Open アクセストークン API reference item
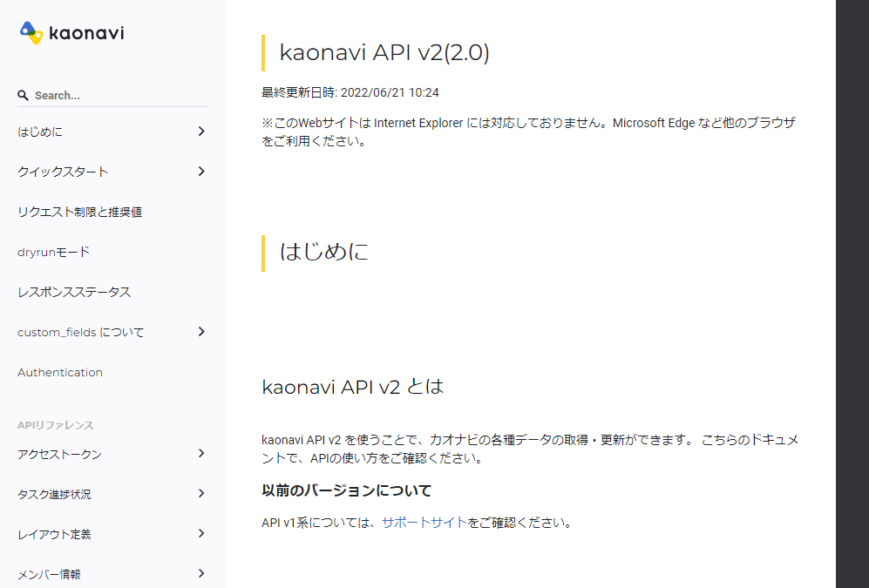 tap(59, 455)
